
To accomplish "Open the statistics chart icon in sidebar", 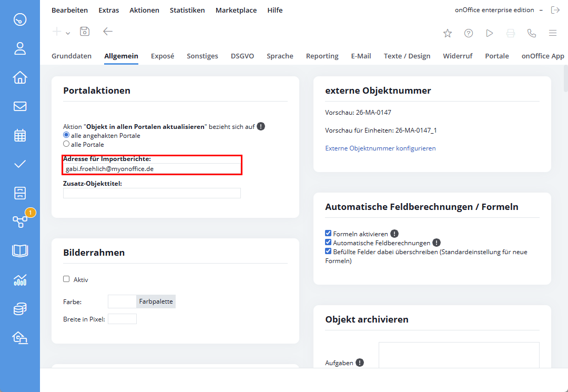I will [x=20, y=280].
